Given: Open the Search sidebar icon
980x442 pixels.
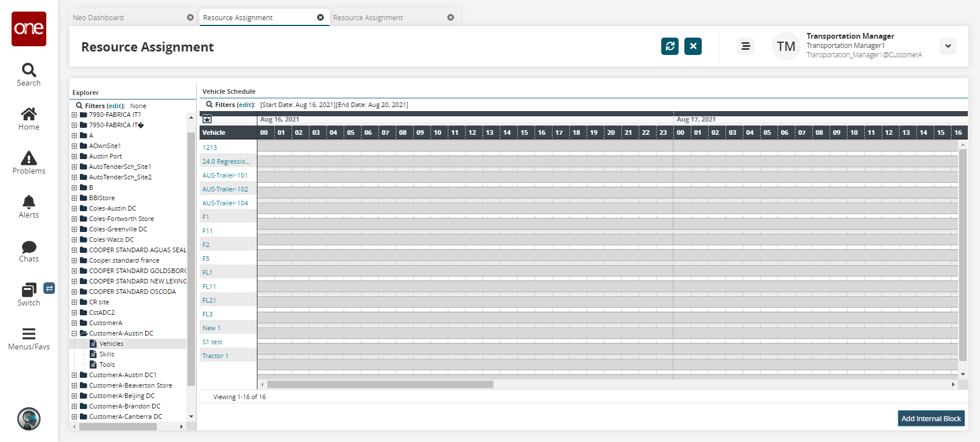Looking at the screenshot, I should coord(29,70).
